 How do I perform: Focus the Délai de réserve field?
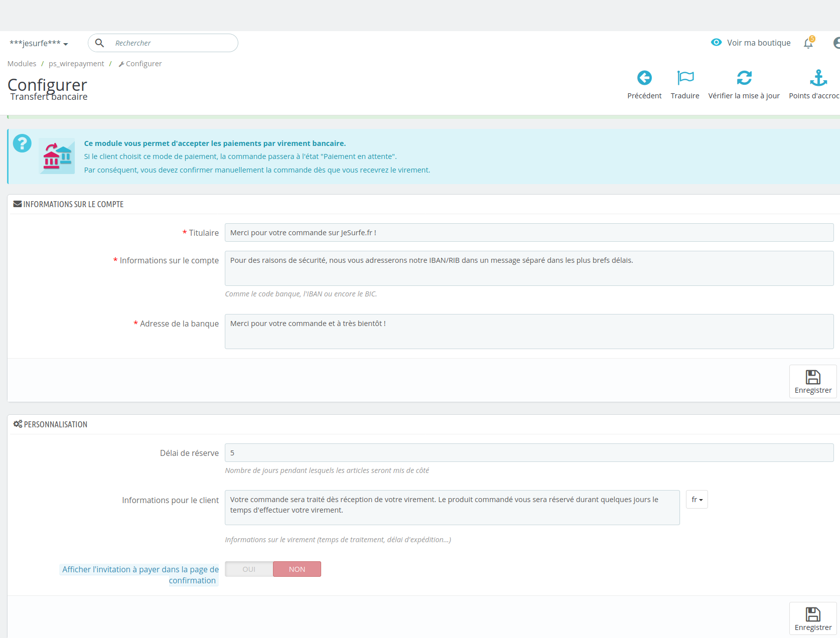coord(529,453)
